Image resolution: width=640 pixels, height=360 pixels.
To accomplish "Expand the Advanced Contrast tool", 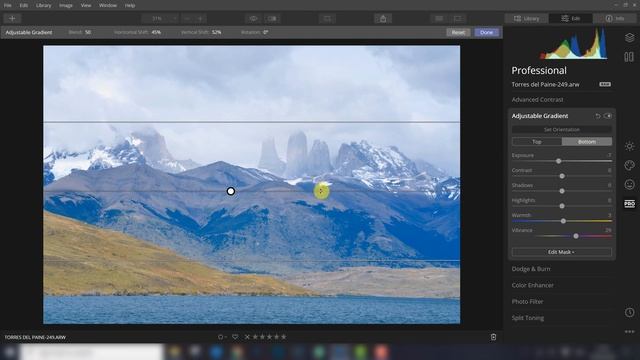I will pos(537,100).
